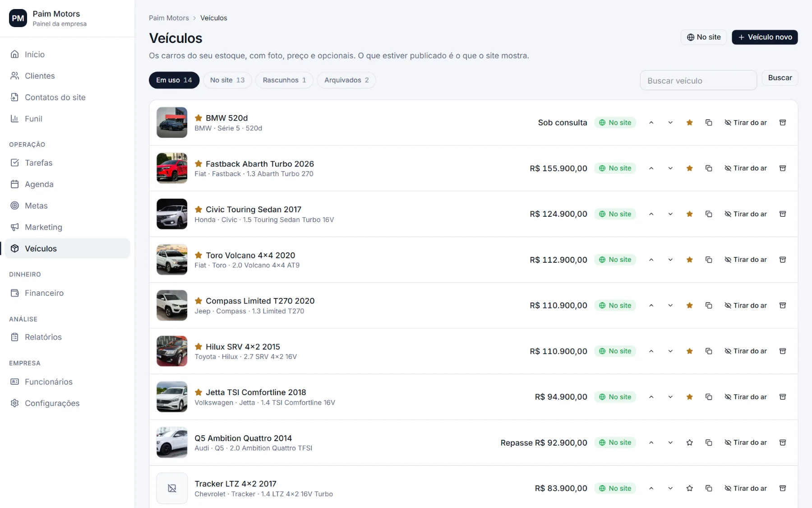Open the No site button in the header
The width and height of the screenshot is (812, 508).
[704, 37]
